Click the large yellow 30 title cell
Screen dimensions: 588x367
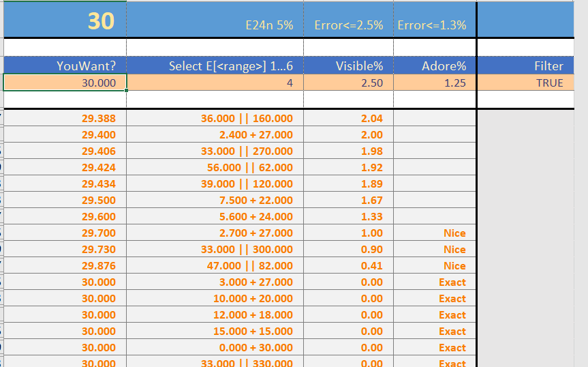tap(65, 20)
